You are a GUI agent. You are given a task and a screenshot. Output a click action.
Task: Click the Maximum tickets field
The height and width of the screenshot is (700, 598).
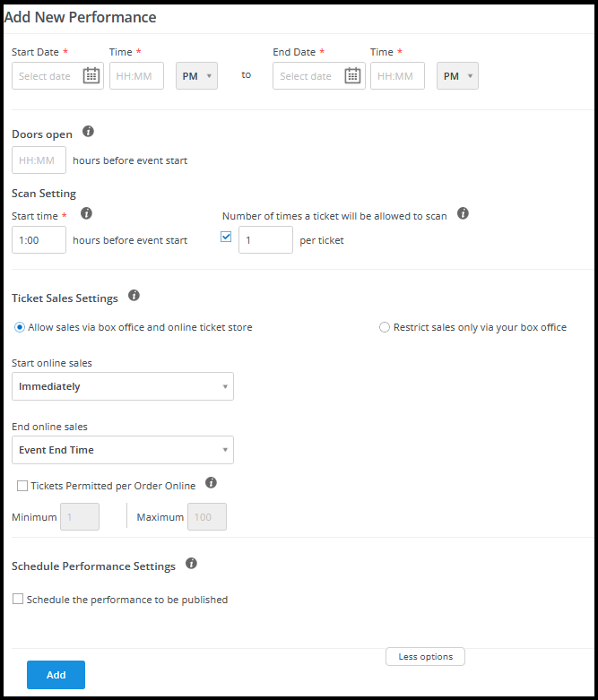coord(207,516)
